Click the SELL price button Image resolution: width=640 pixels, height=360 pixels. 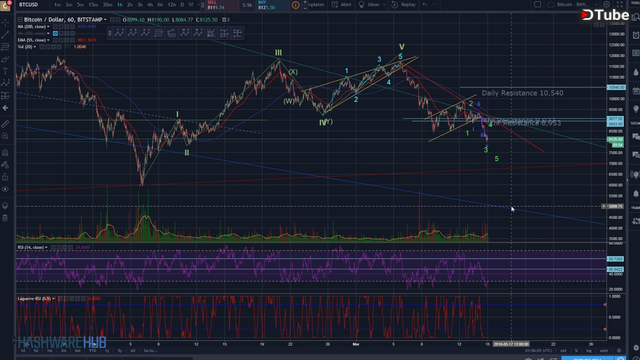[222, 5]
